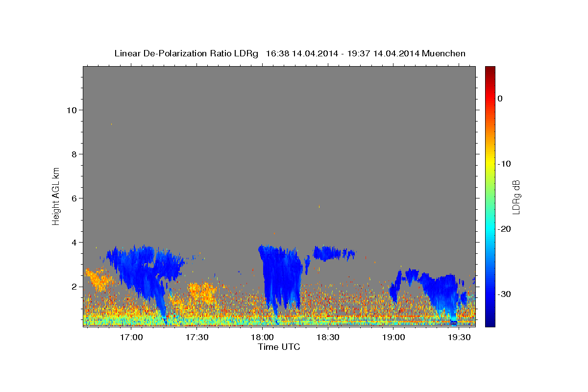The width and height of the screenshot is (588, 392).
Task: Click the height tick label '8'
Action: [x=74, y=154]
